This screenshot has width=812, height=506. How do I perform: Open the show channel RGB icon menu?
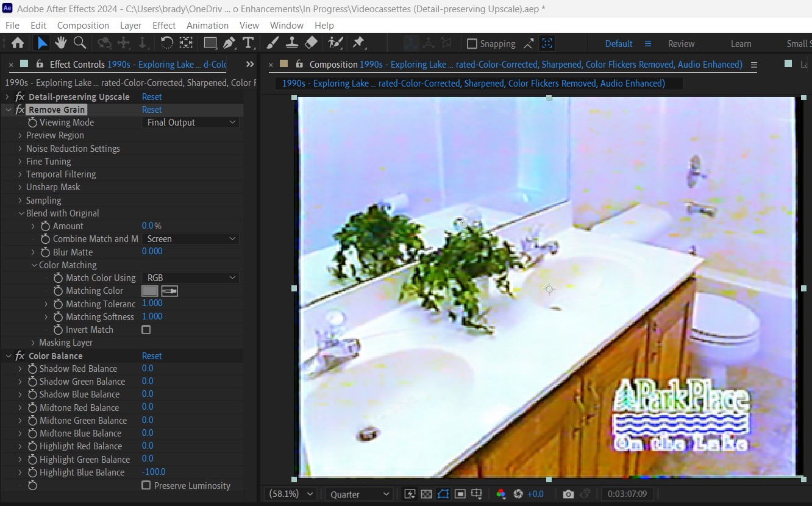501,494
